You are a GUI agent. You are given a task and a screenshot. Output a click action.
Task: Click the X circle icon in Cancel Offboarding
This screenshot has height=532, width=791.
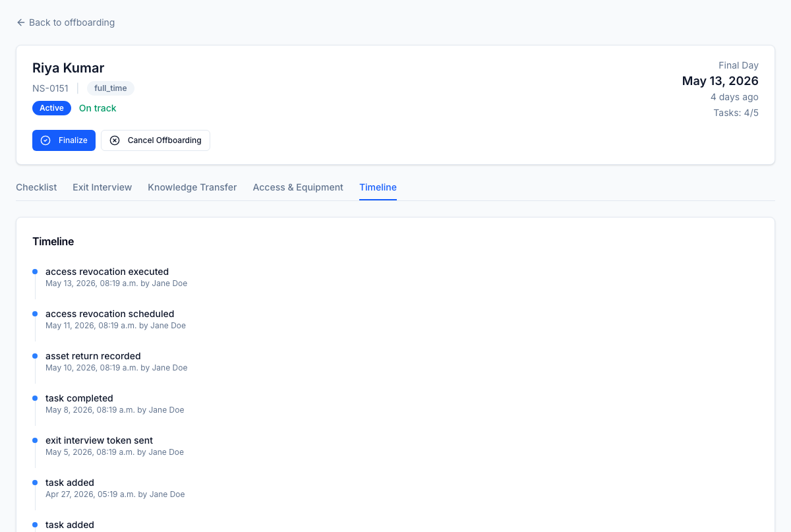pyautogui.click(x=115, y=140)
